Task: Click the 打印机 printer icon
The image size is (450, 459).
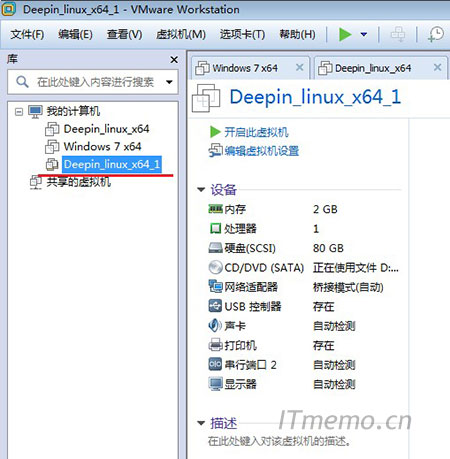Action: tap(215, 345)
